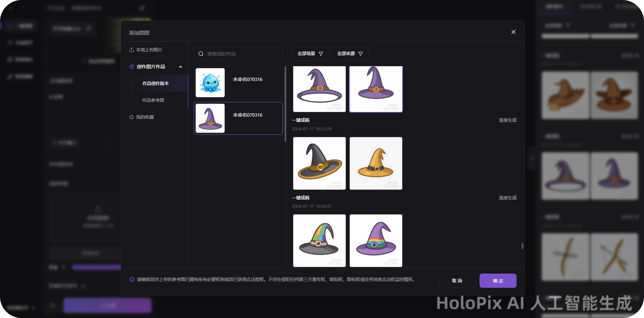
Task: Click the info icon before the copyright notice
Action: coord(132,279)
